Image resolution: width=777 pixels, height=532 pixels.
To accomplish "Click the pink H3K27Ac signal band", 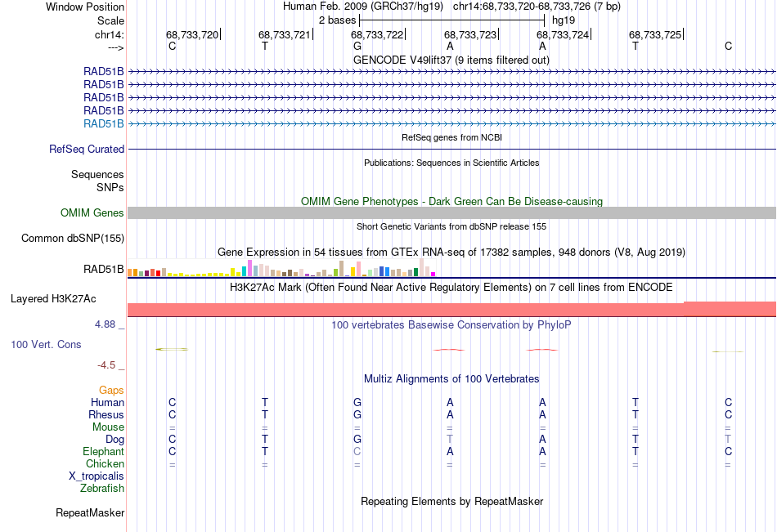I will point(451,309).
